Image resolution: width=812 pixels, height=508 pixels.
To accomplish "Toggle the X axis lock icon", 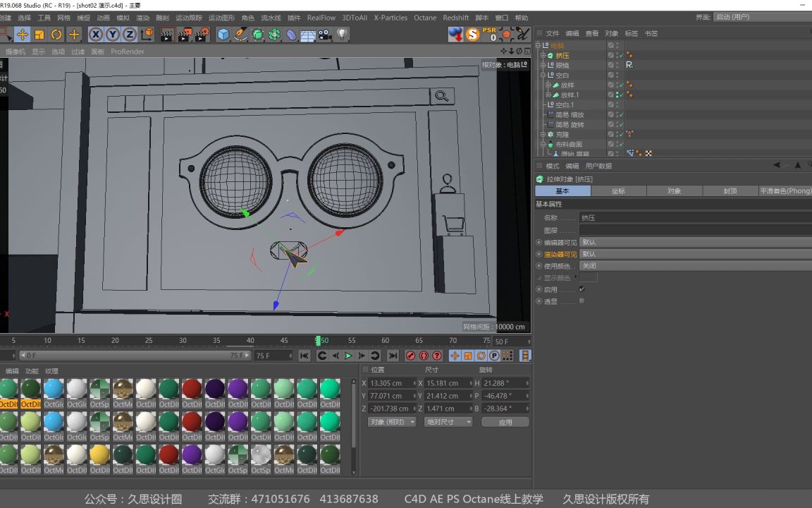I will coord(96,34).
